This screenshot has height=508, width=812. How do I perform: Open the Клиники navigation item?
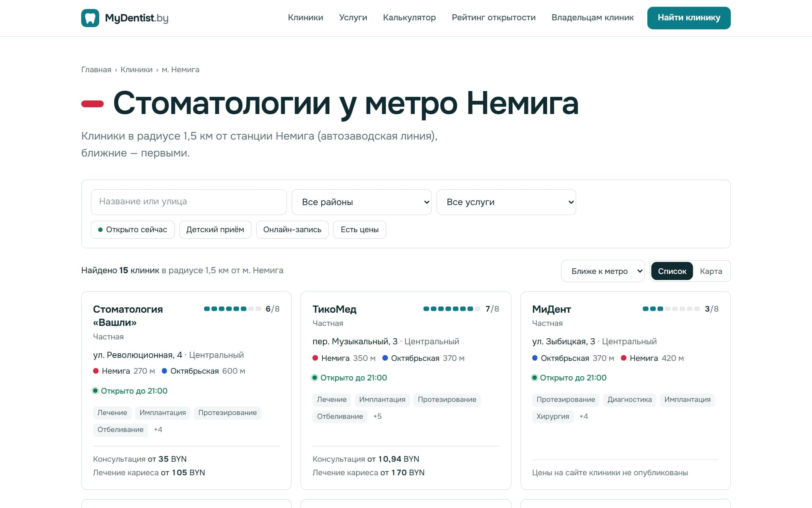[x=305, y=18]
